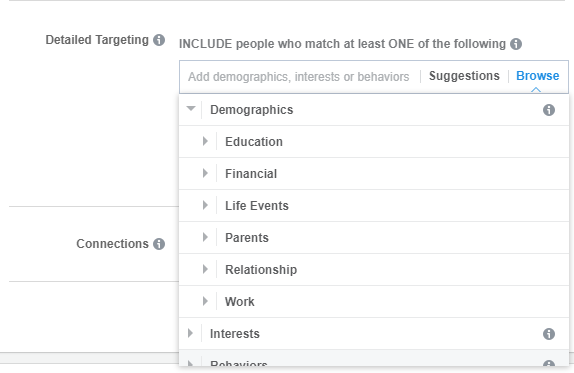Click info icon after INCLUDE people sentence
This screenshot has height=373, width=574.
pyautogui.click(x=516, y=44)
